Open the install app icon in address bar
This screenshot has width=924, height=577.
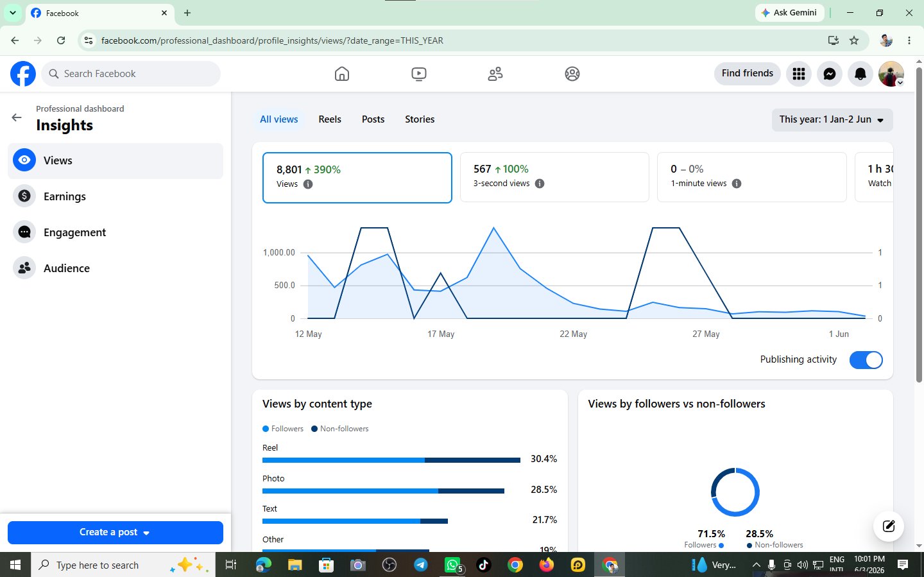834,40
